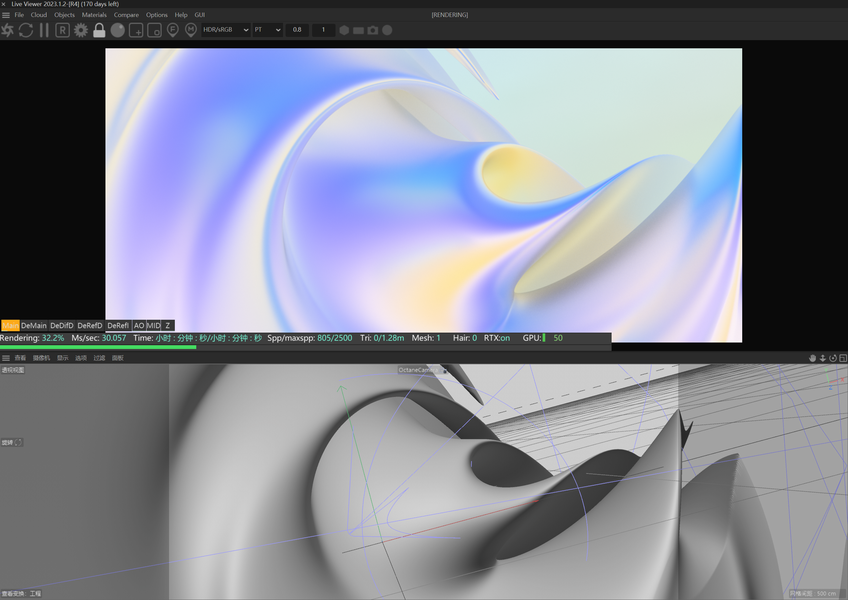
Task: Select the render region plus-square icon
Action: [136, 30]
